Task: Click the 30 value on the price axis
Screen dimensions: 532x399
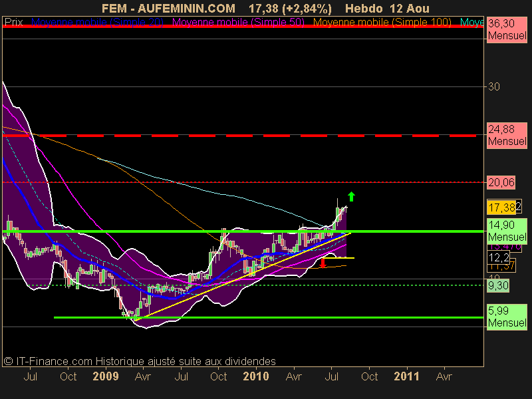Action: (494, 87)
